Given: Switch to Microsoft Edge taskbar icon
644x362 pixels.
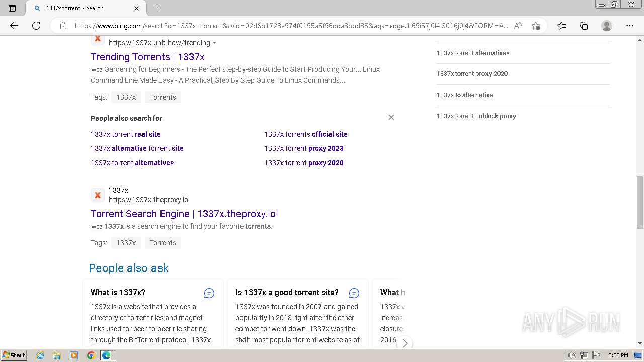Looking at the screenshot, I should point(106,355).
